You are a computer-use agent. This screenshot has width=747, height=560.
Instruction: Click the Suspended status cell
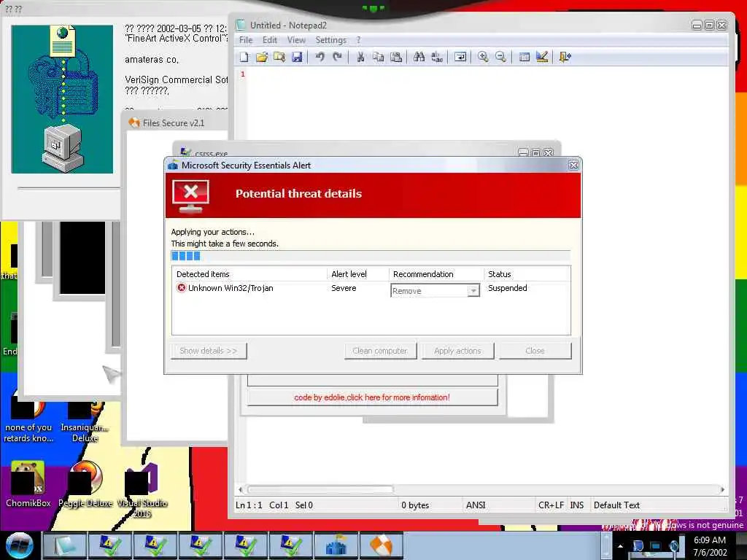click(x=508, y=288)
